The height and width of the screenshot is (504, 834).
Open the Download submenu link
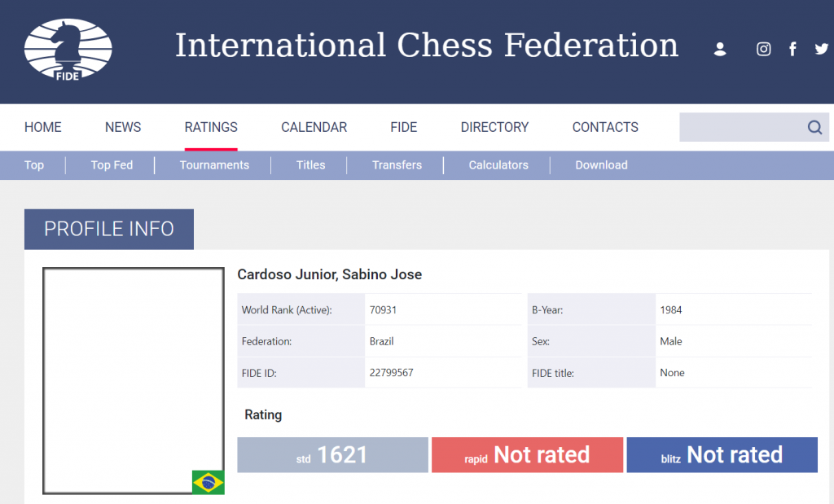pos(601,164)
